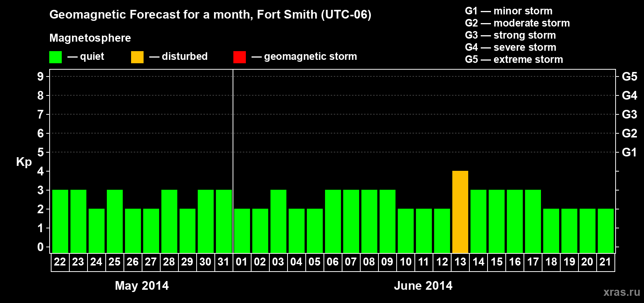
Task: Click the G3 label on right axis
Action: coord(630,114)
